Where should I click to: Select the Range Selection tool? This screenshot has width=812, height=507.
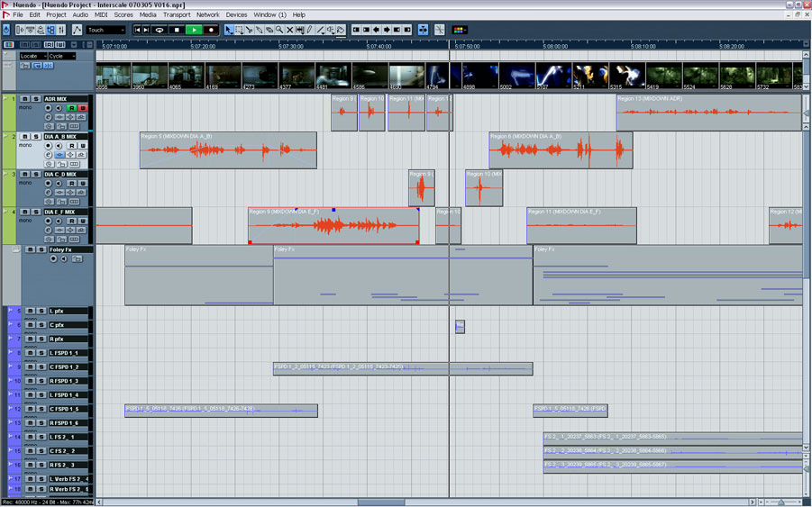(239, 30)
